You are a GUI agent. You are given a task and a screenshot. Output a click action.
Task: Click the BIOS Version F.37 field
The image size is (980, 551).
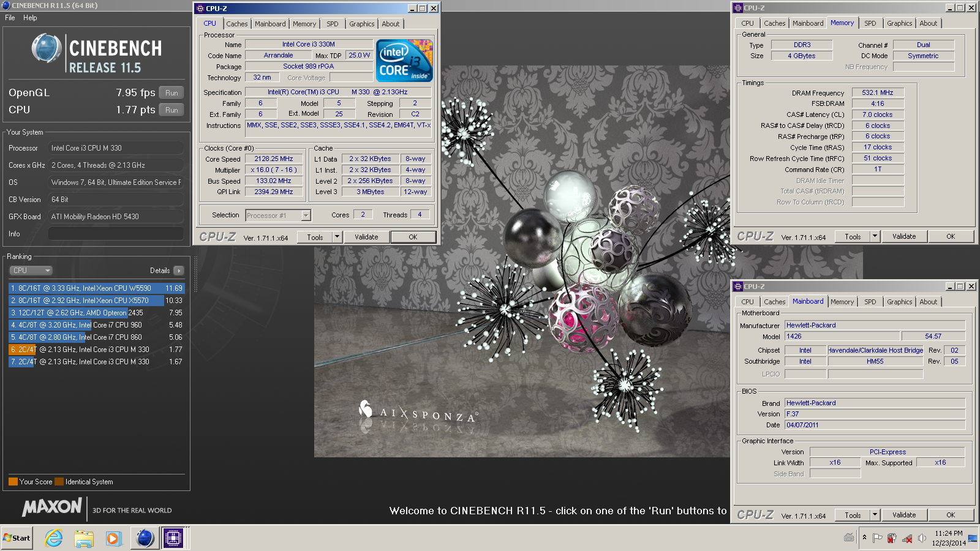875,414
